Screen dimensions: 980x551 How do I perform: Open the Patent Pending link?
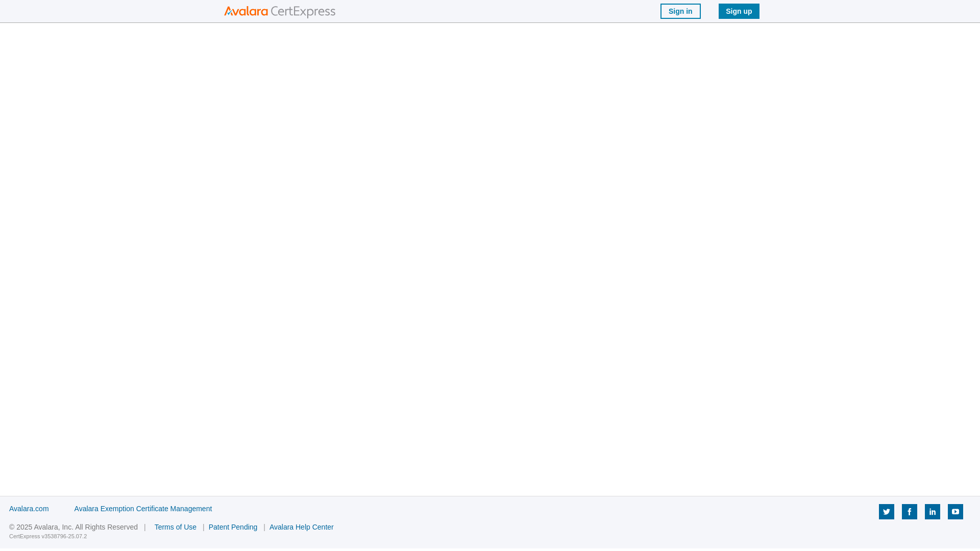tap(233, 527)
